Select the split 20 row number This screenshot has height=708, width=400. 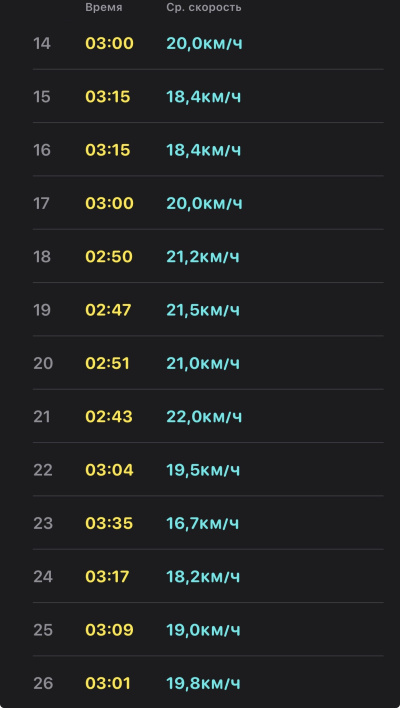click(43, 363)
